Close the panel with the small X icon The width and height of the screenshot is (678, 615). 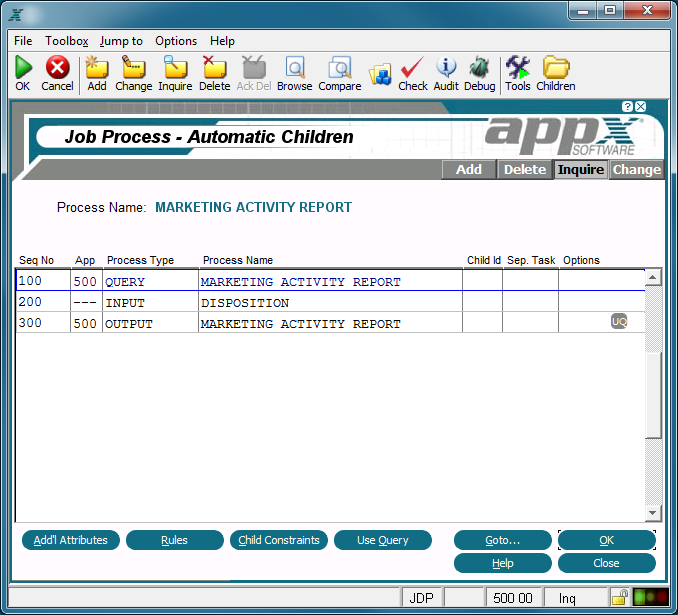(641, 106)
